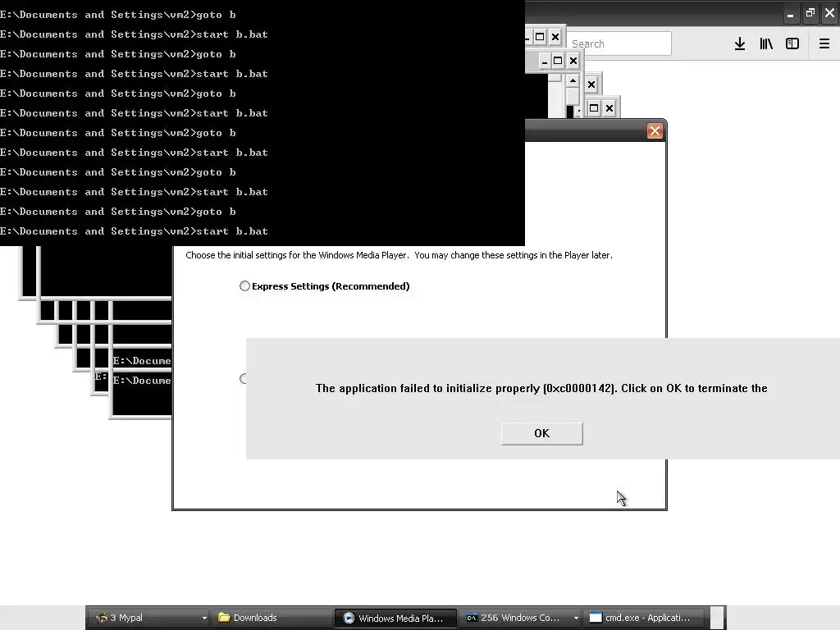Image resolution: width=840 pixels, height=630 pixels.
Task: Click OK on the application error dialog
Action: point(541,433)
